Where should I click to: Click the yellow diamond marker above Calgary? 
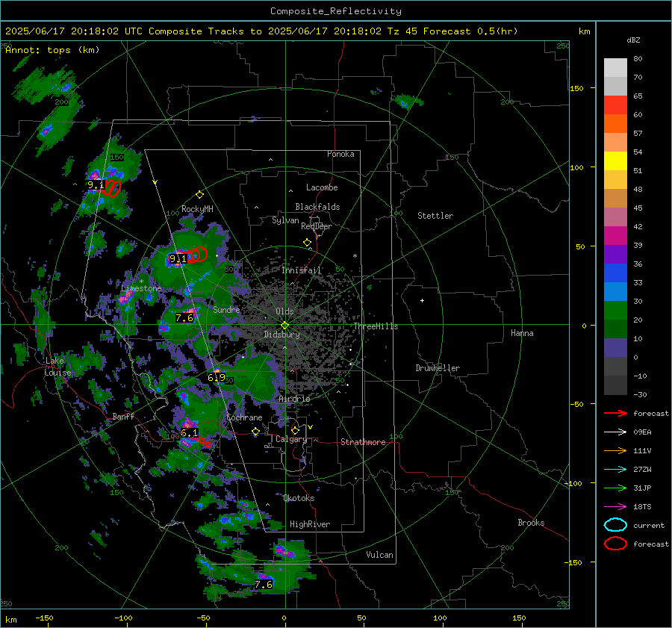[x=295, y=430]
